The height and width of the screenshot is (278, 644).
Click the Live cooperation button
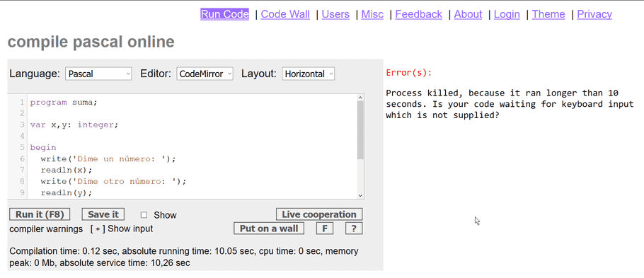(319, 214)
